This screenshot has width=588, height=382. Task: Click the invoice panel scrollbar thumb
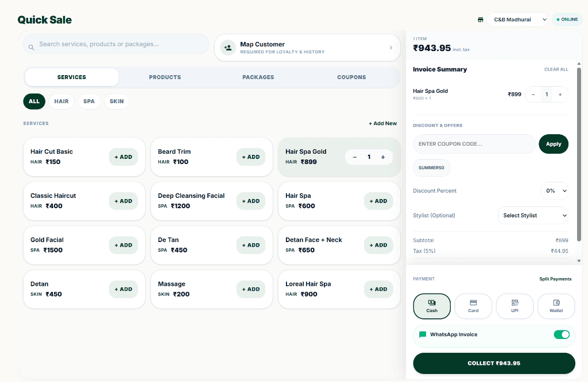pos(579,154)
